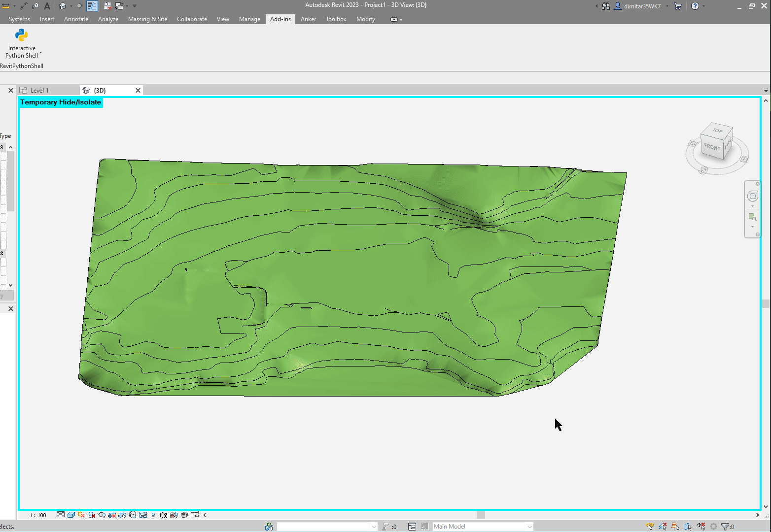Click the Switch Windows icon
Viewport: 771px width, 532px height.
coord(119,6)
